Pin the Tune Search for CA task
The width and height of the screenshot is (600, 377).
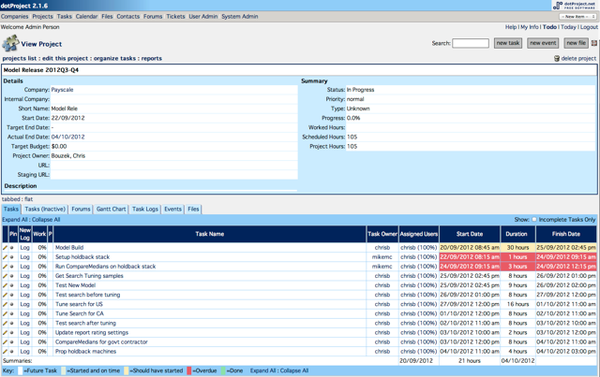(x=12, y=314)
